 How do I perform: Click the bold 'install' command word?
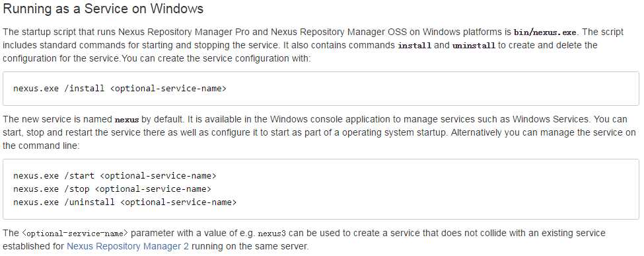414,46
